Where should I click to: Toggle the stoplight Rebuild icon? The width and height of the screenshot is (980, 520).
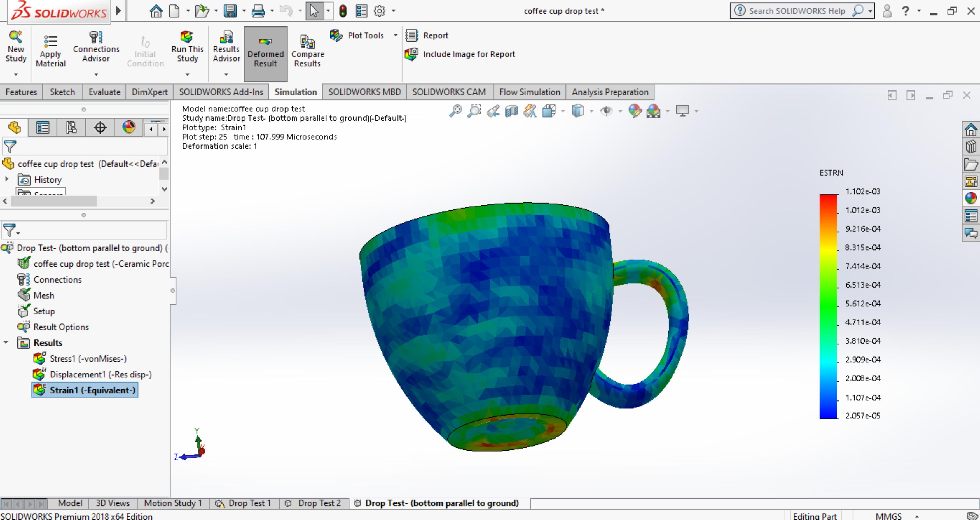pyautogui.click(x=343, y=11)
